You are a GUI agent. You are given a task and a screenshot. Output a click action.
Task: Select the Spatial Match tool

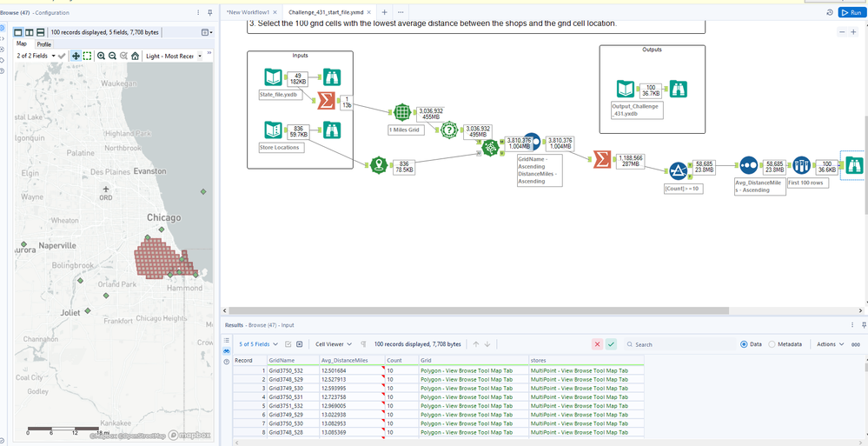coord(490,148)
